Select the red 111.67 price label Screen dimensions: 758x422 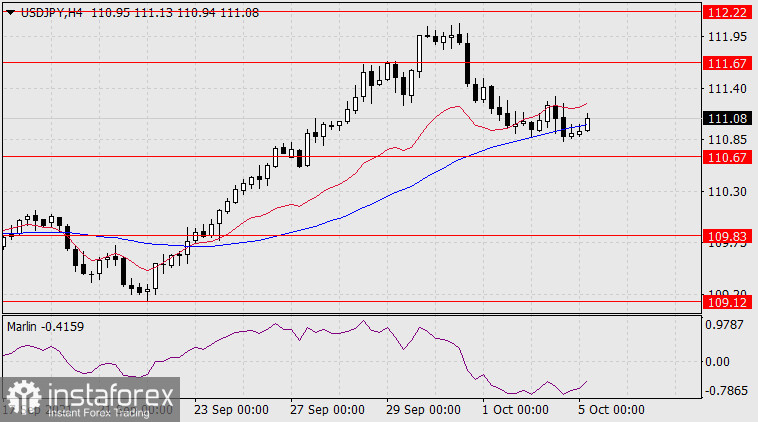[727, 62]
